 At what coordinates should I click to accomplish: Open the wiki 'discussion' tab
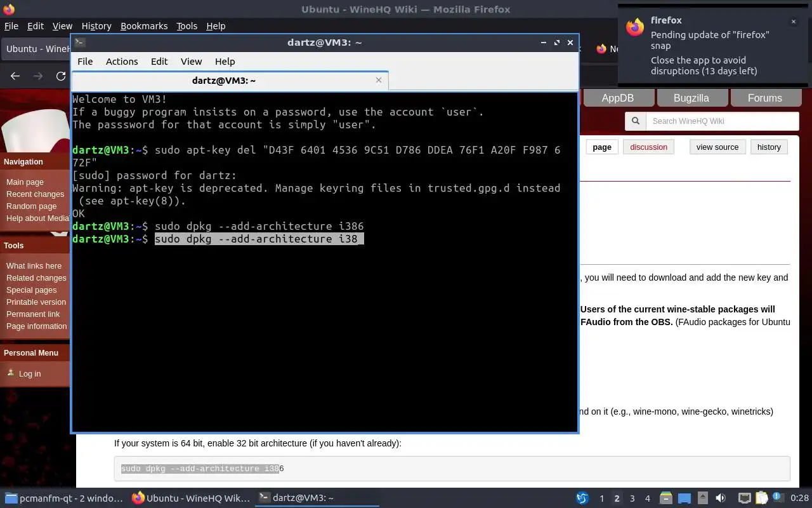(x=648, y=147)
